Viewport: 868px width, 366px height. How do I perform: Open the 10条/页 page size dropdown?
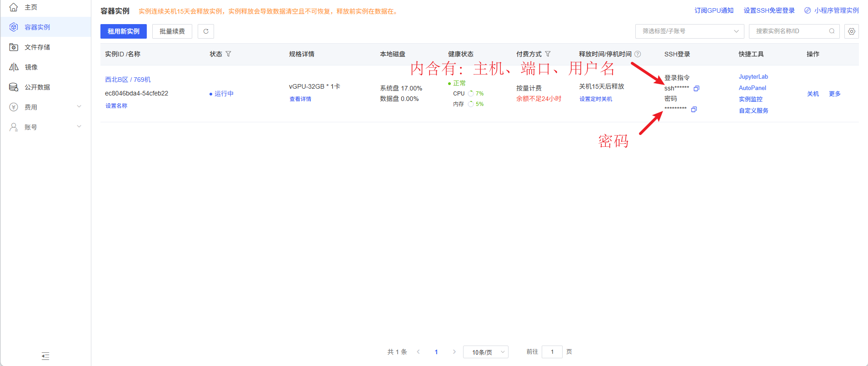[485, 352]
